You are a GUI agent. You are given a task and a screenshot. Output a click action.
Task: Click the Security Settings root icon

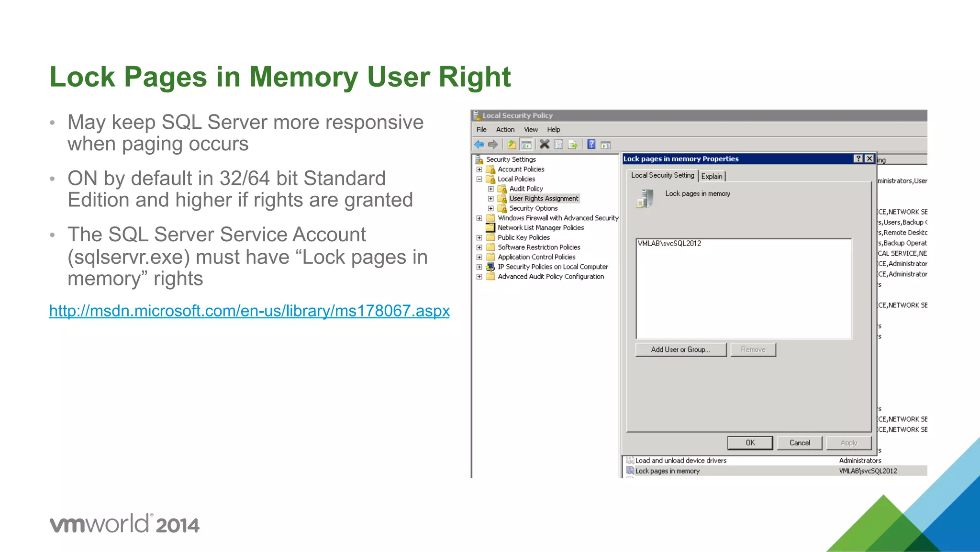tap(479, 159)
